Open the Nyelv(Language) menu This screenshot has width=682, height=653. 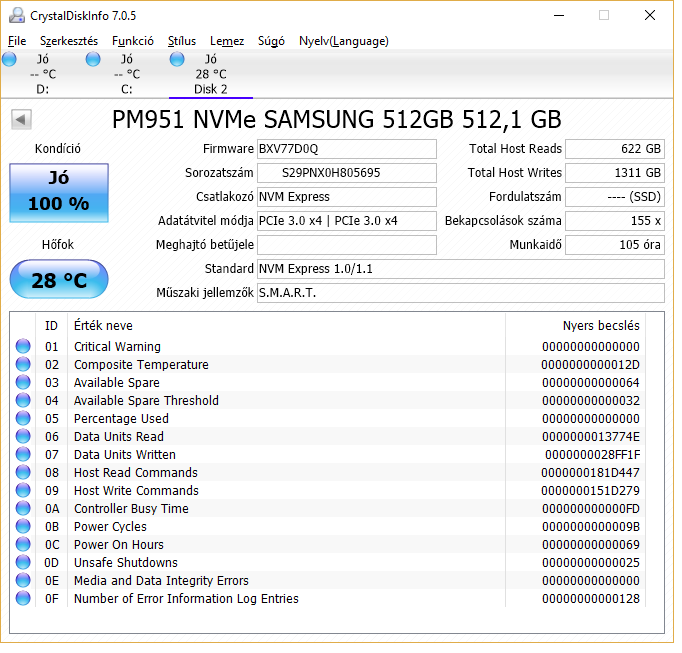click(344, 41)
